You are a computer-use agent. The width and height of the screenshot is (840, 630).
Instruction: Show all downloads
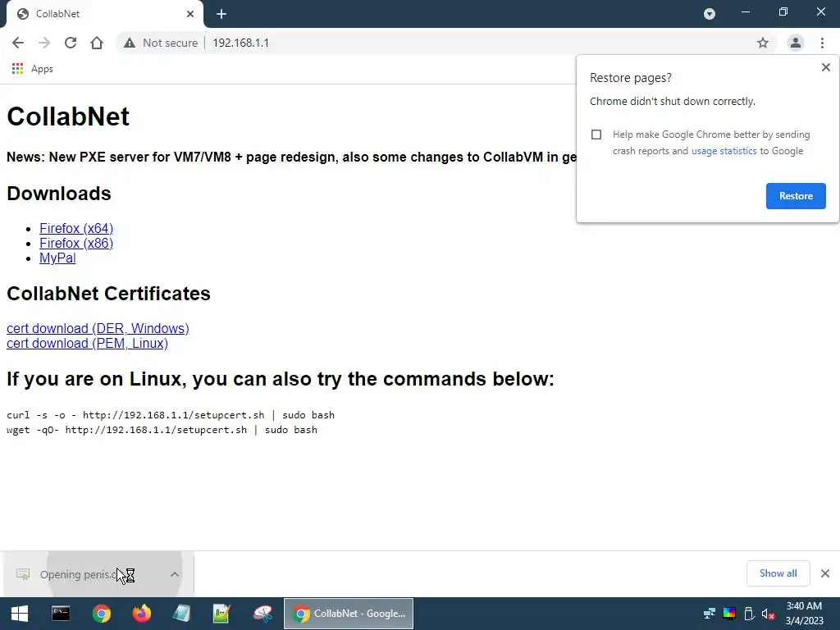[778, 573]
